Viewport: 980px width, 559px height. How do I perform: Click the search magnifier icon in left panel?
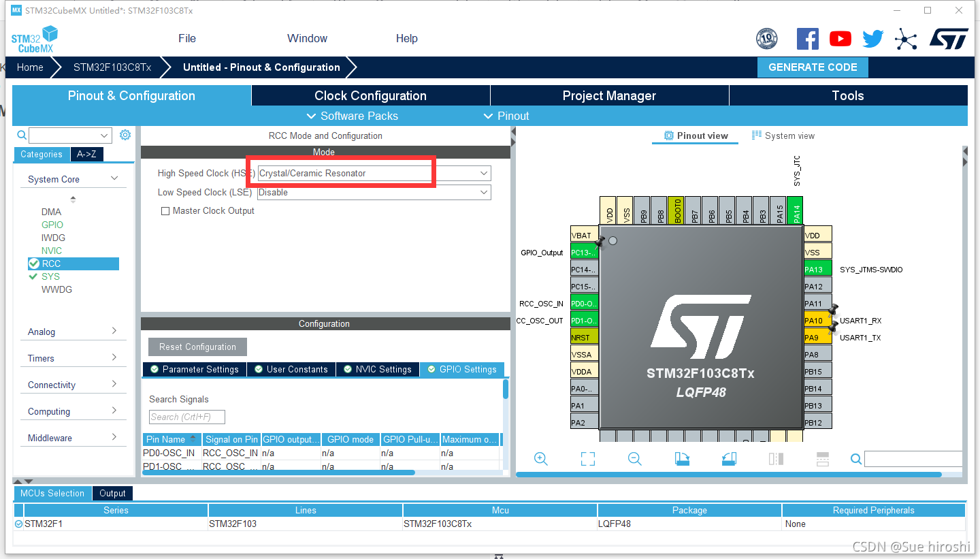(22, 135)
